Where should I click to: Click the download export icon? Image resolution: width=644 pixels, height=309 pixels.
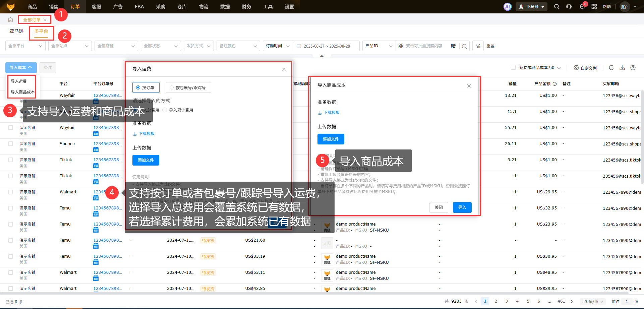point(622,68)
